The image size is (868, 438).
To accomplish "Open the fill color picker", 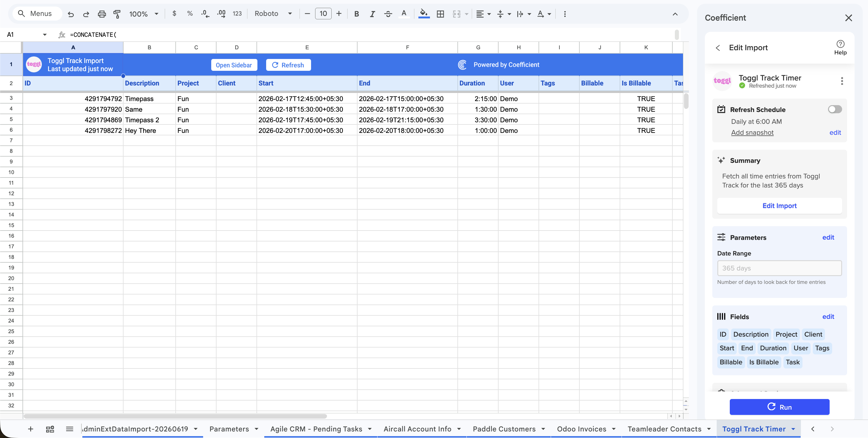I will pos(424,14).
